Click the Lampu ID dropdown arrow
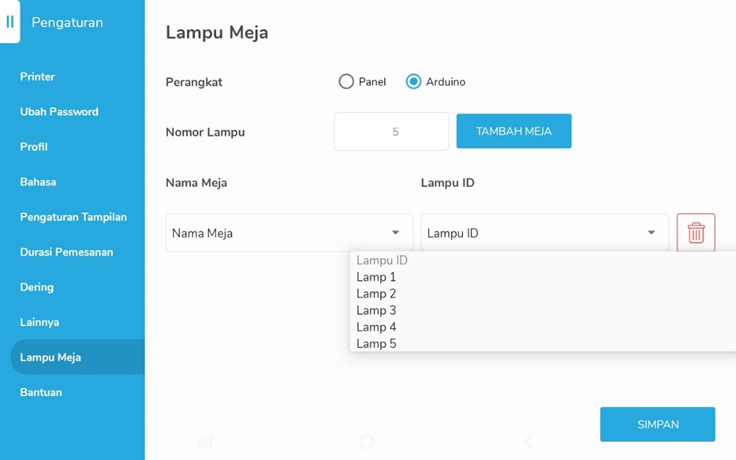Screen dimensions: 736x460 click(x=651, y=232)
